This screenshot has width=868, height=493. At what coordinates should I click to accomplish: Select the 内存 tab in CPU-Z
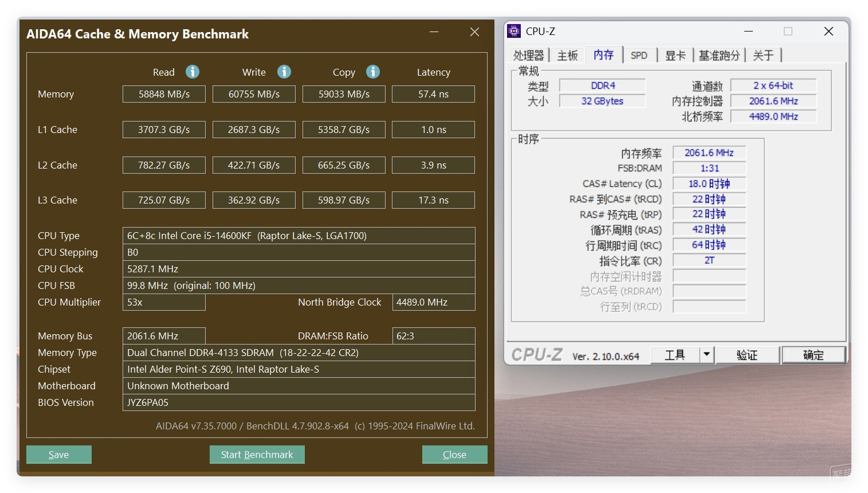tap(603, 54)
